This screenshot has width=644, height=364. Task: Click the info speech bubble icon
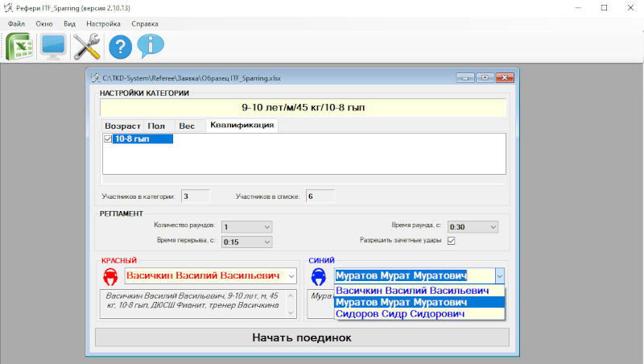(x=151, y=47)
